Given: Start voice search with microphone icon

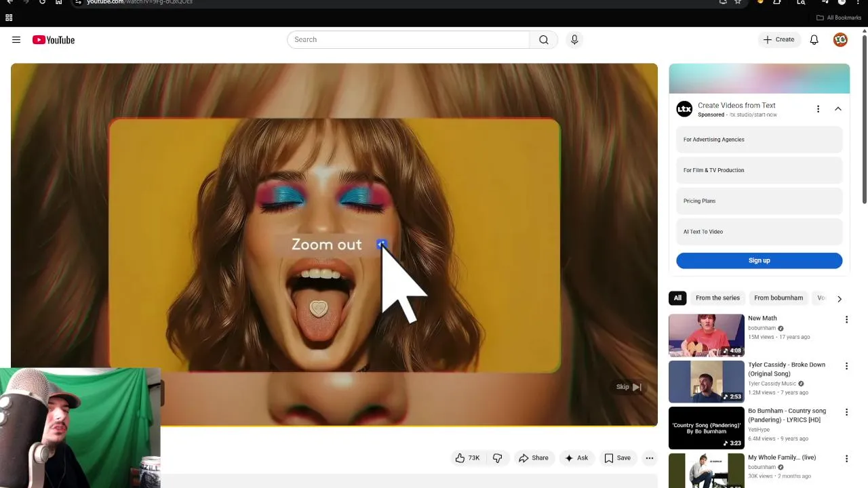Looking at the screenshot, I should point(574,39).
